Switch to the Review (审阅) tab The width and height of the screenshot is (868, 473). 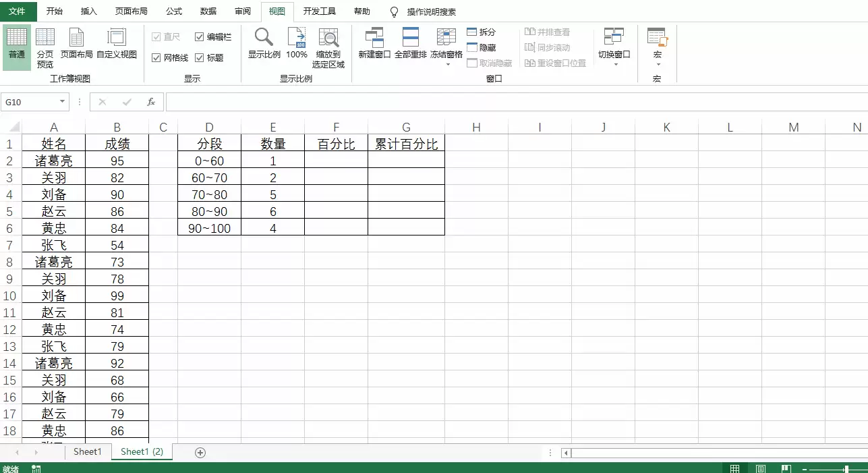point(243,11)
